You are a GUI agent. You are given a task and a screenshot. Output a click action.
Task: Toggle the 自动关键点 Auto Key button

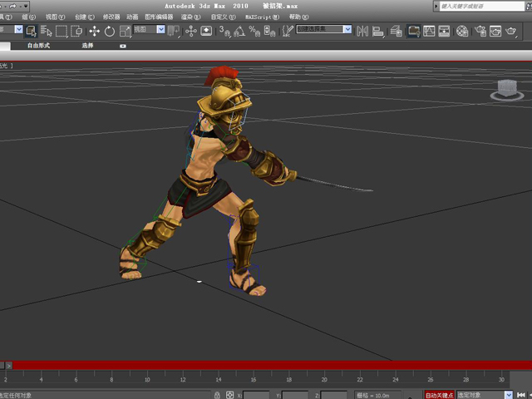click(440, 395)
